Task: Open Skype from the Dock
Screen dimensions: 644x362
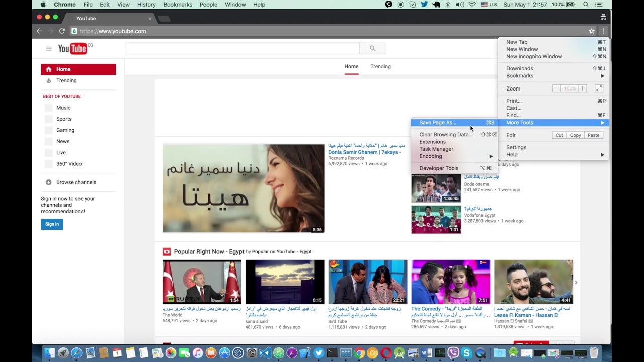Action: coord(466,353)
